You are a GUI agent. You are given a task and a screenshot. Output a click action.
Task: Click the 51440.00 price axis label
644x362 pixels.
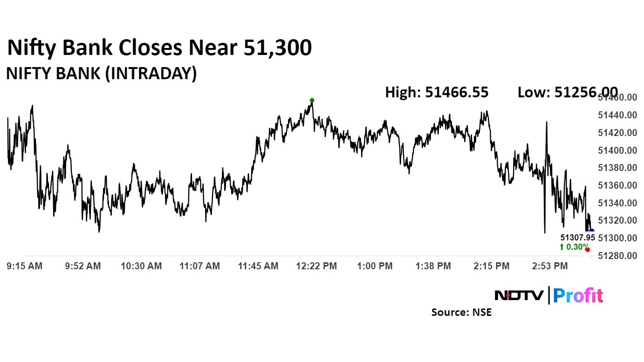coord(617,115)
